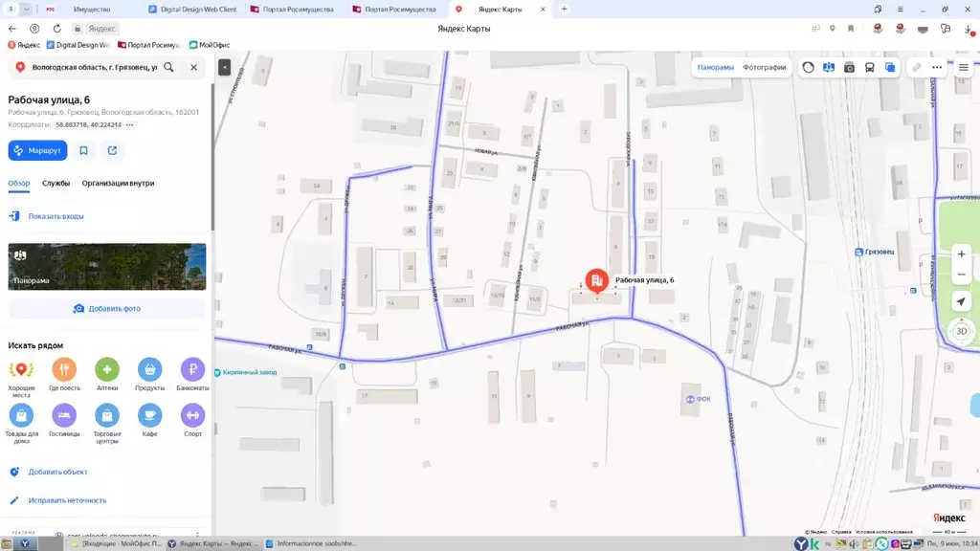
Task: Switch to the Службы tab
Action: click(56, 183)
